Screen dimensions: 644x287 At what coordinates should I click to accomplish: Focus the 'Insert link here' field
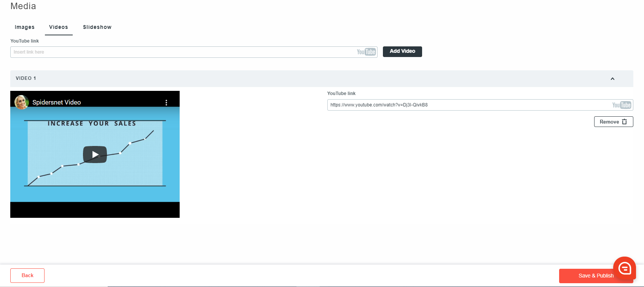183,52
